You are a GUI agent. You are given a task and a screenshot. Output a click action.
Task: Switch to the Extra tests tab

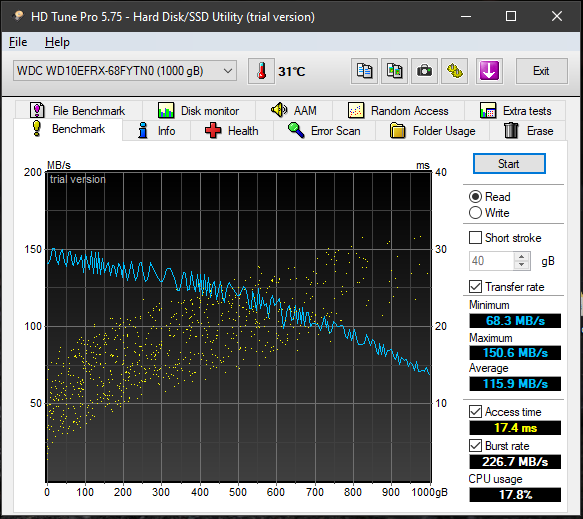click(x=516, y=110)
